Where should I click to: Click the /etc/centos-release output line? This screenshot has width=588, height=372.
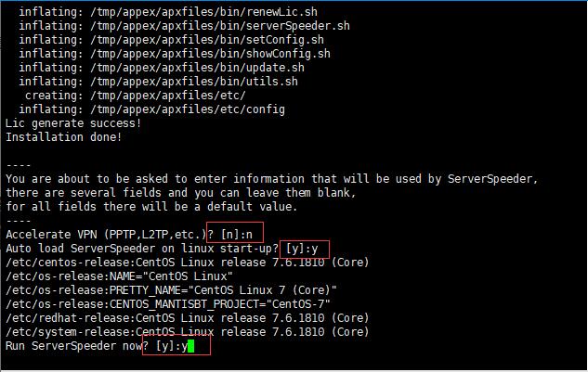[x=185, y=263]
